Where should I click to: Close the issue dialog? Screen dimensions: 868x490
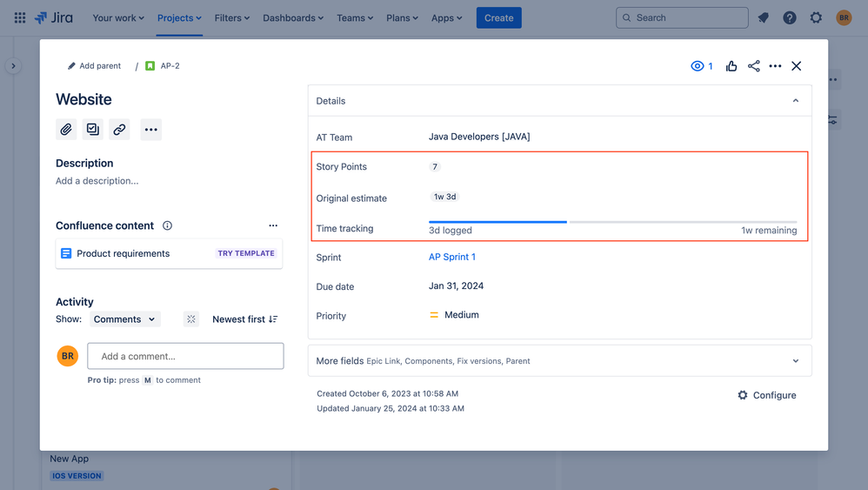point(796,66)
